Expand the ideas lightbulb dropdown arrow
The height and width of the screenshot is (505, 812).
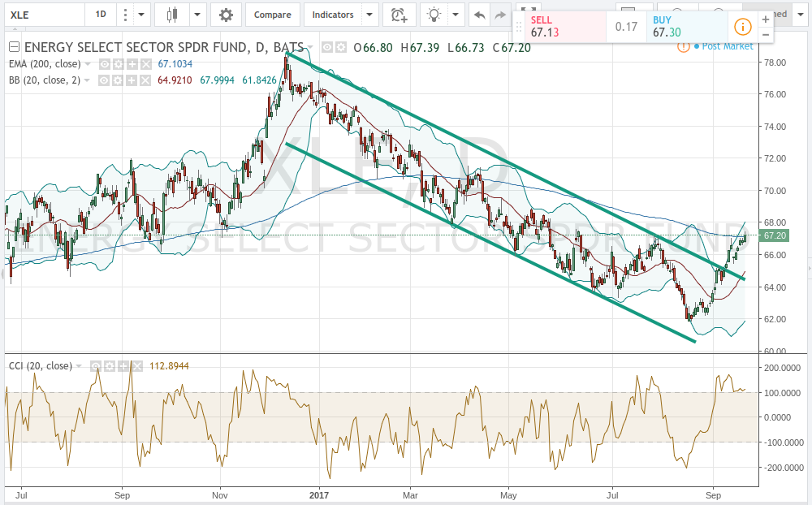[456, 15]
